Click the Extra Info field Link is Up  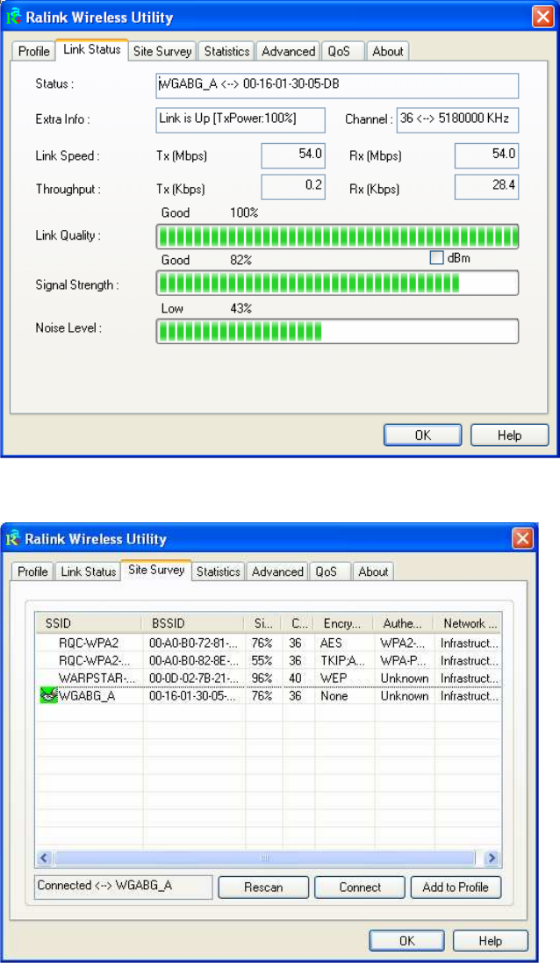pos(241,120)
